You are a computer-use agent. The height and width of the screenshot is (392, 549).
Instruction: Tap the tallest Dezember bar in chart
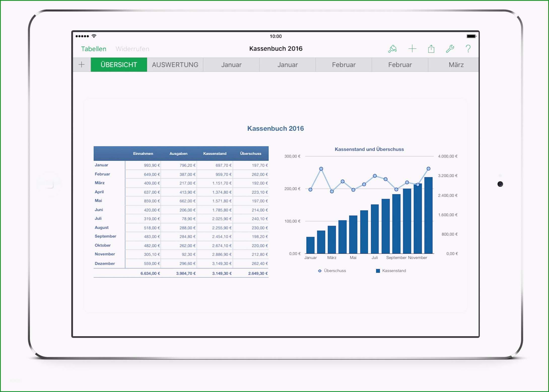click(x=428, y=215)
